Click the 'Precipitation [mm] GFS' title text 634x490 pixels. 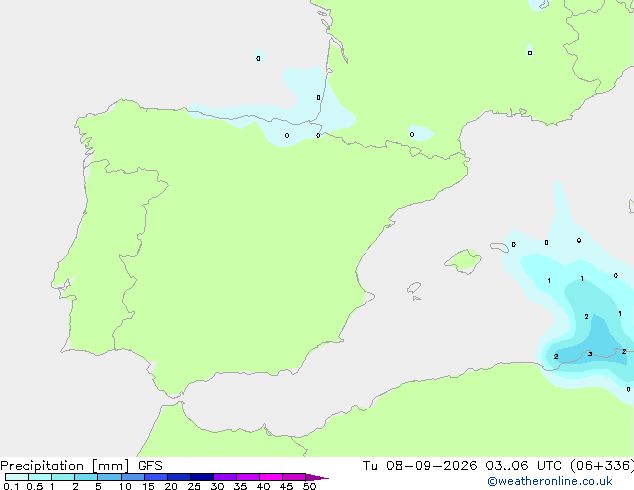[81, 466]
